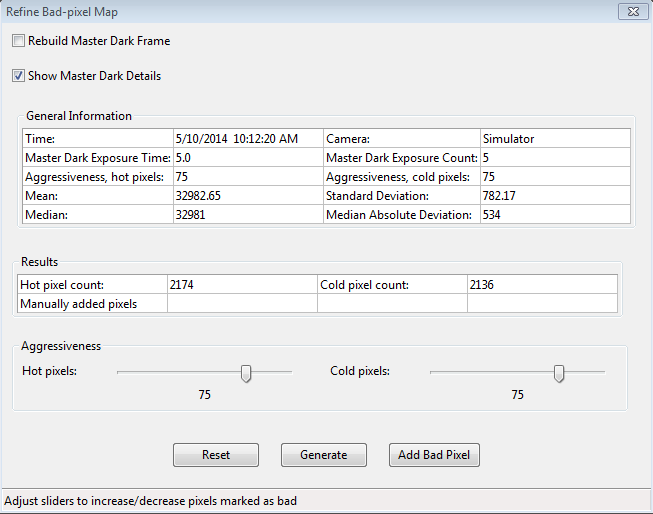Enable the Rebuild Master Dark Frame checkbox
The width and height of the screenshot is (653, 514).
point(19,41)
